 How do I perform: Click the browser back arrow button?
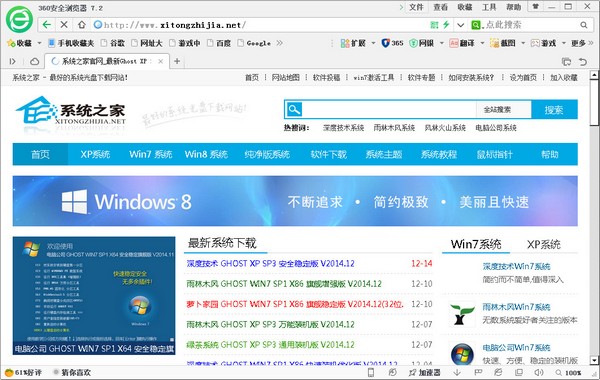[47, 25]
